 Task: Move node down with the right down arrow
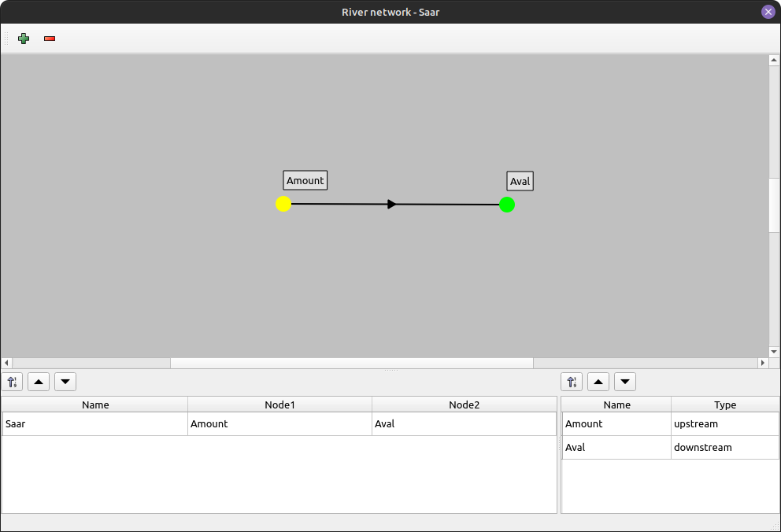[x=625, y=382]
